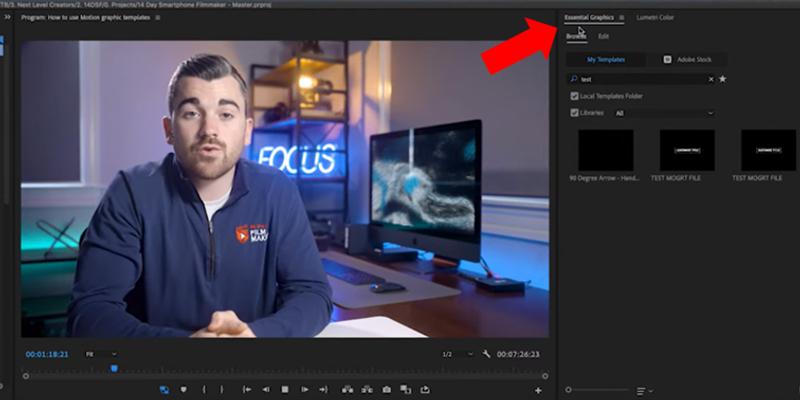Click the Mark In bracket button
800x400 pixels.
(x=204, y=390)
